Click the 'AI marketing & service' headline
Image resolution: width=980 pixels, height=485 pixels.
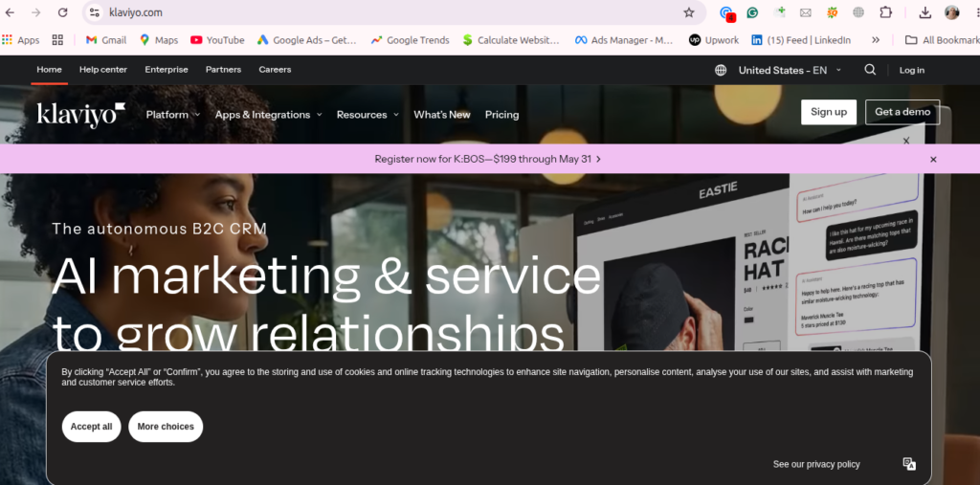325,276
